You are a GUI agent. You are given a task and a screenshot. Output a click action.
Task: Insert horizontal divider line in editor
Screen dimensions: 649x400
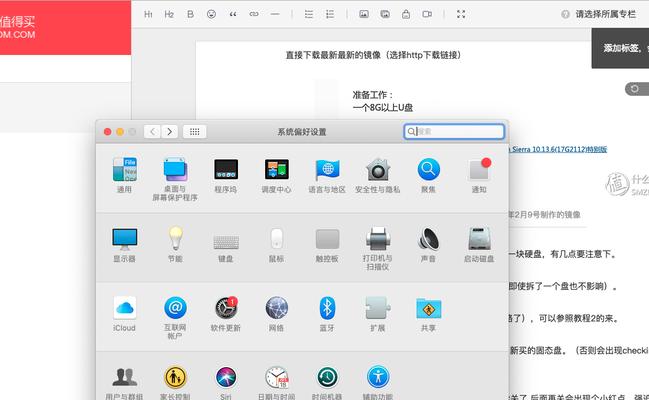[x=275, y=14]
